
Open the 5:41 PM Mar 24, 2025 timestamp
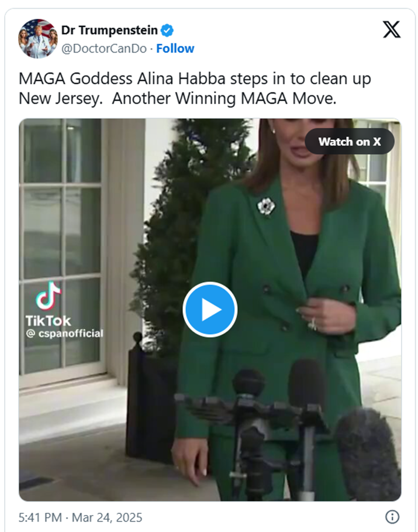point(80,517)
